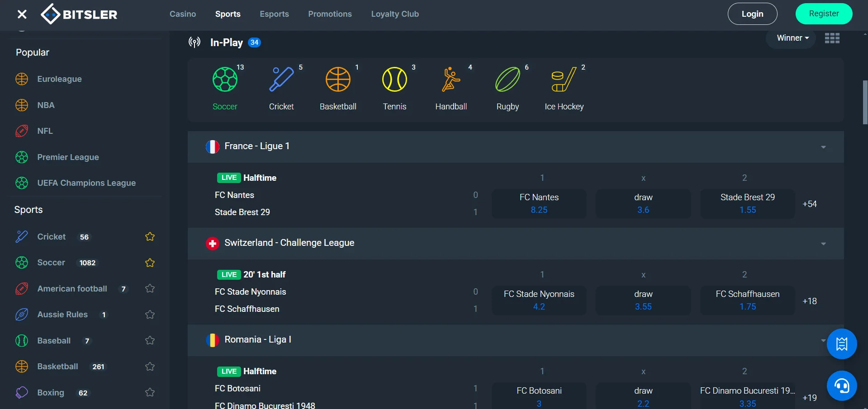Image resolution: width=868 pixels, height=409 pixels.
Task: Click the NBA basketball icon in Popular
Action: coord(22,105)
